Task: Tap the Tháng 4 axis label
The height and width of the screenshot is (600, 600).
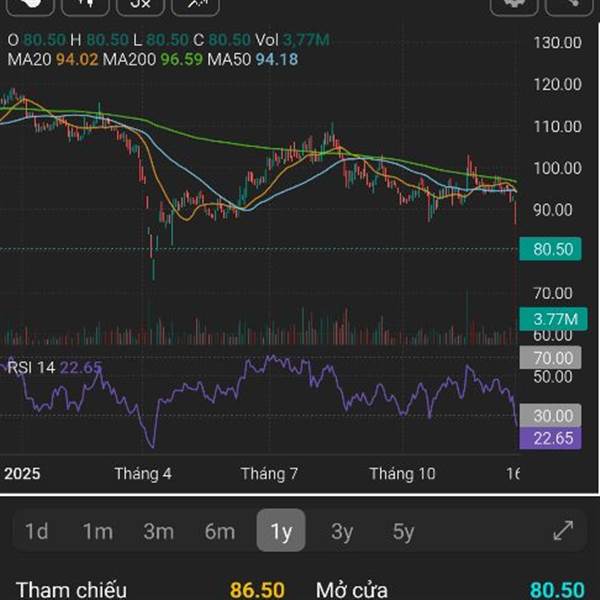Action: click(x=143, y=474)
